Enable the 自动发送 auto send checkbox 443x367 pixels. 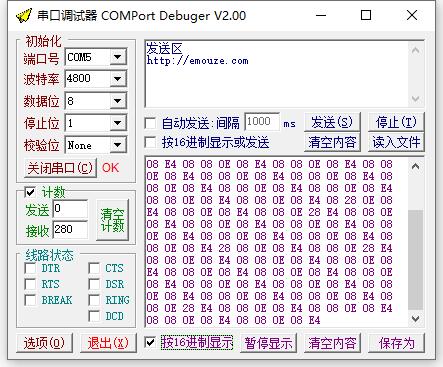click(x=150, y=123)
